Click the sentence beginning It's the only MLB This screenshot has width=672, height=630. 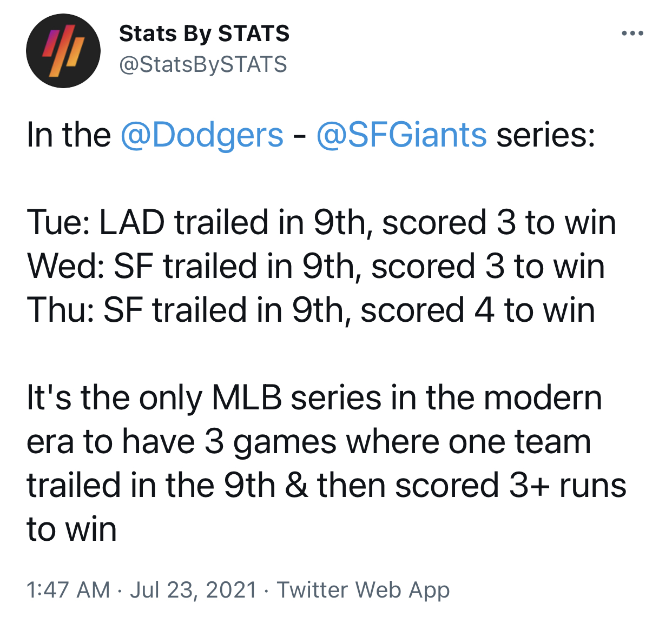(326, 463)
